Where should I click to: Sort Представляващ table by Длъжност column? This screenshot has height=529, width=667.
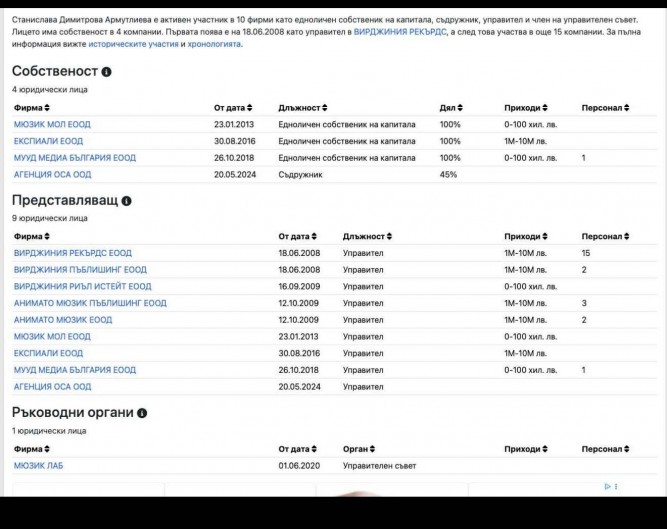point(367,236)
